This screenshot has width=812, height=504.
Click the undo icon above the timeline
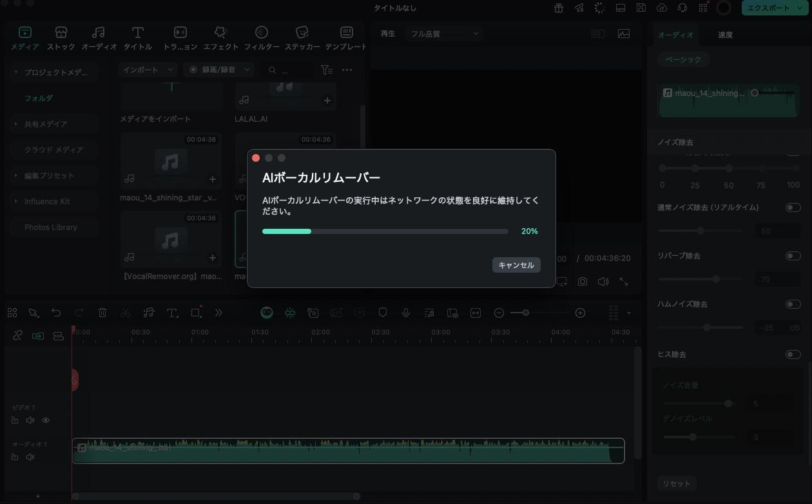click(56, 313)
